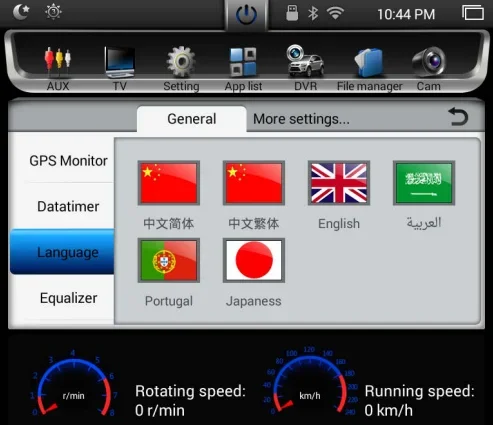
Task: Select the Japaness flag language
Action: click(254, 260)
